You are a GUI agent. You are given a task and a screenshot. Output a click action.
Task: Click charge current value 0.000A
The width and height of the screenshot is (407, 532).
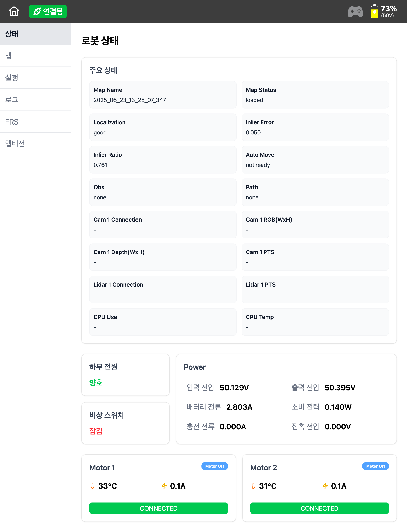coord(233,427)
